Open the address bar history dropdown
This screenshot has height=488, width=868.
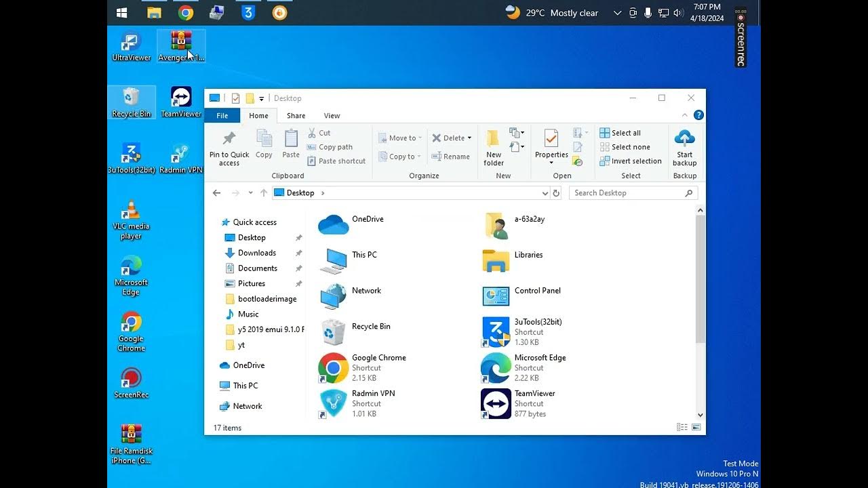pyautogui.click(x=545, y=193)
